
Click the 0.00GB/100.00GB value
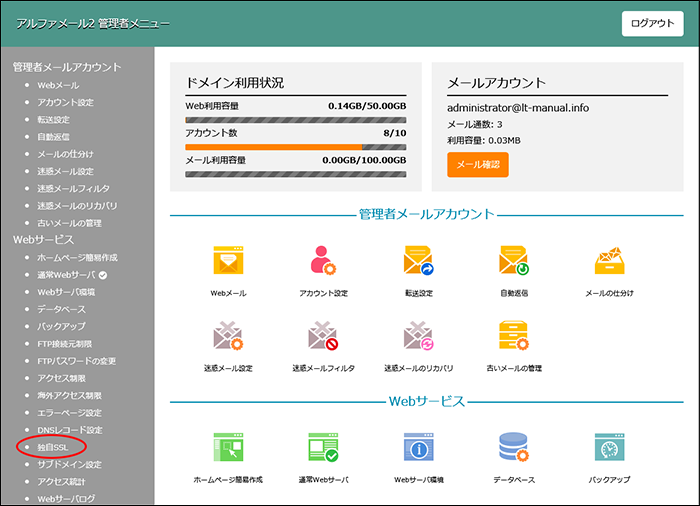click(364, 160)
